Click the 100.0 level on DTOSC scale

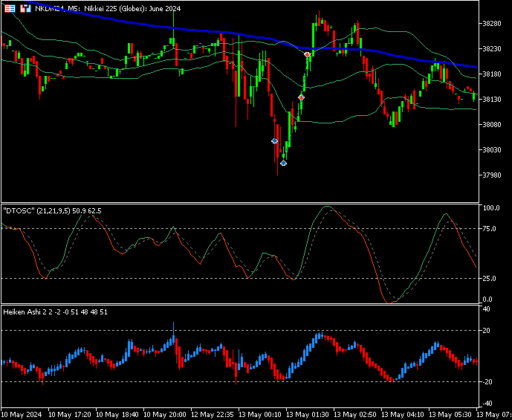click(490, 208)
